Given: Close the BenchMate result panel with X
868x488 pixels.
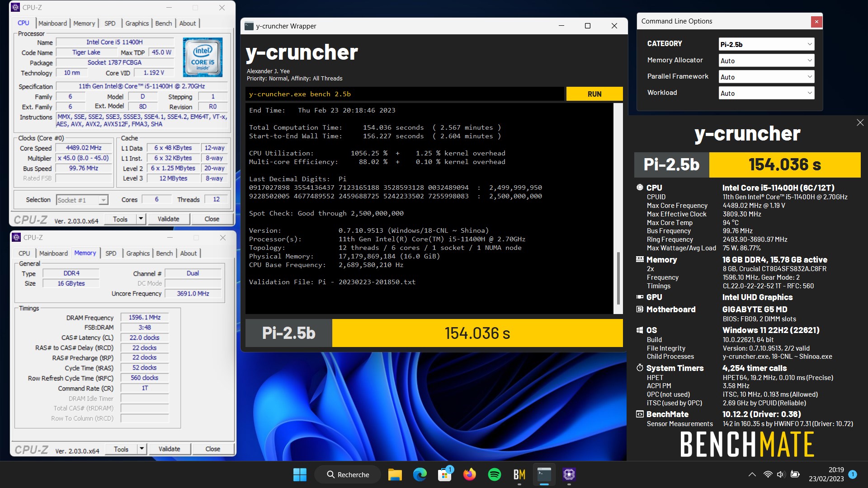Looking at the screenshot, I should coord(860,122).
